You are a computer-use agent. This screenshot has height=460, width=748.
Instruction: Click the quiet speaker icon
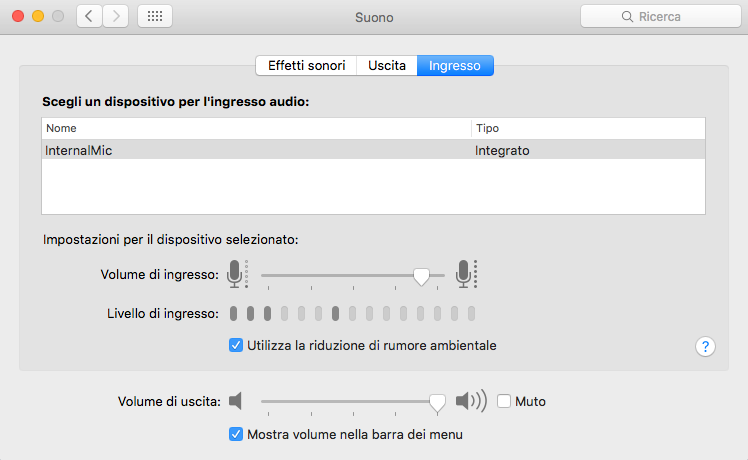tap(236, 401)
